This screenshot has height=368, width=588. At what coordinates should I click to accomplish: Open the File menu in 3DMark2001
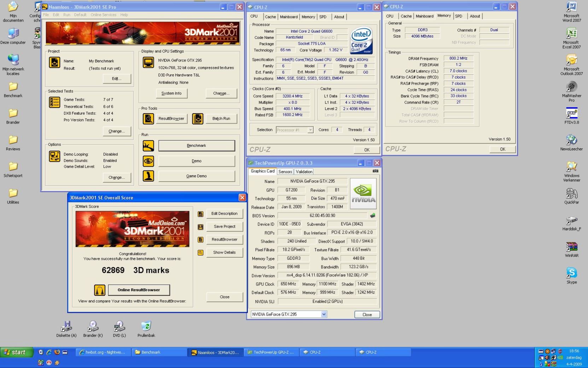(x=46, y=15)
